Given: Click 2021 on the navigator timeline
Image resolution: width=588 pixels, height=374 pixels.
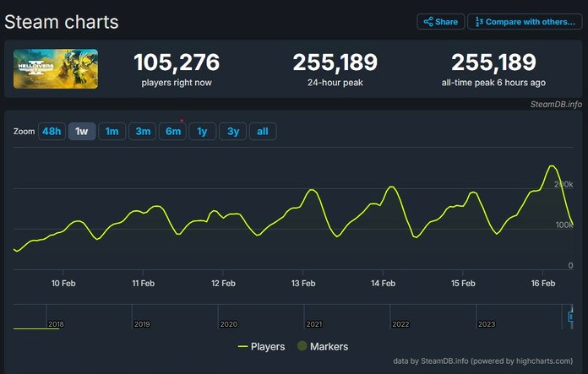Looking at the screenshot, I should (x=313, y=324).
